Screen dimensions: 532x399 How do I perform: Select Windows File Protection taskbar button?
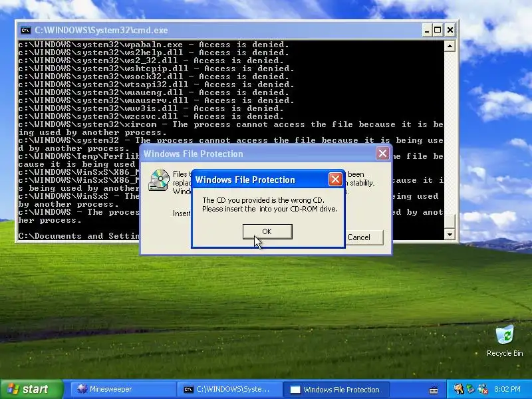(x=335, y=390)
